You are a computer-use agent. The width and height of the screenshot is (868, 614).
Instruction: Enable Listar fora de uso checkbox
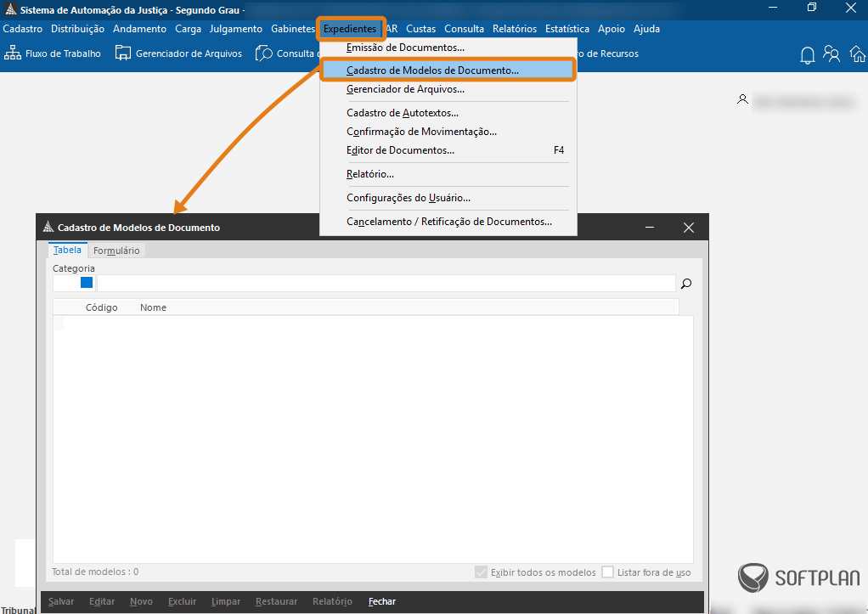coord(608,572)
